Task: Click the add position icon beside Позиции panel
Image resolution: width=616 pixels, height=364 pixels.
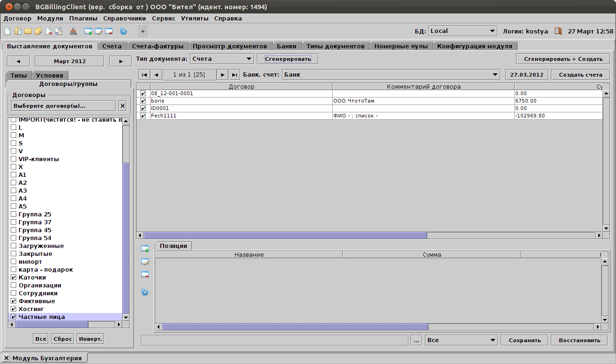Action: coord(145,249)
